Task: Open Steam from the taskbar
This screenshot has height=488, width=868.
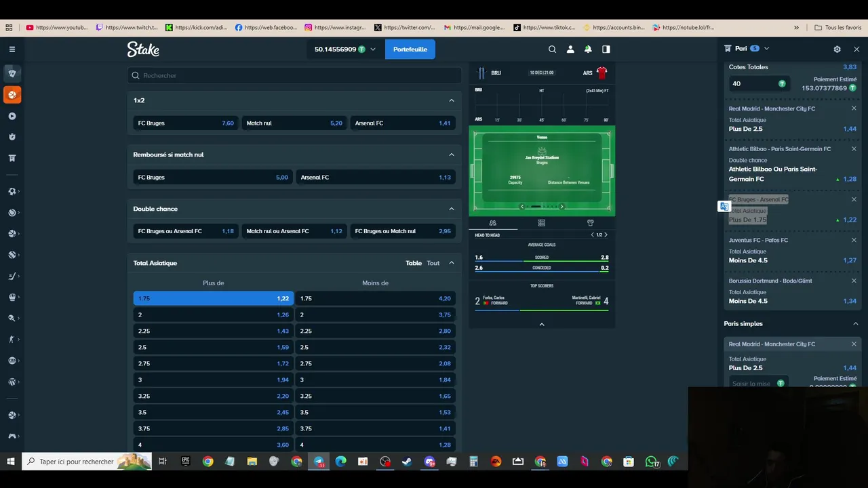Action: pos(407,462)
